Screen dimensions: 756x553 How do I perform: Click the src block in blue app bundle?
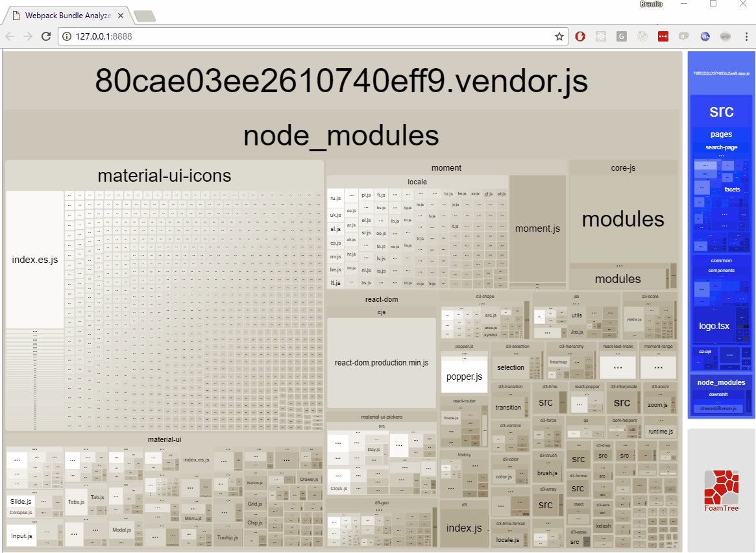722,111
